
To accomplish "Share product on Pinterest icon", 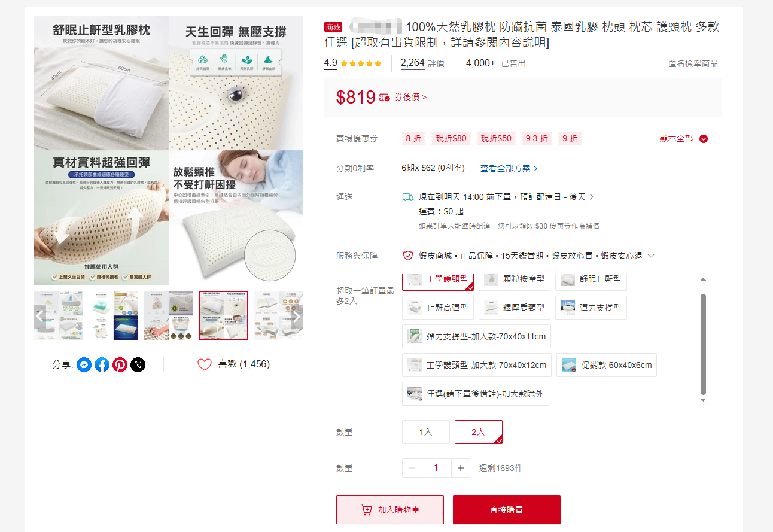I will pyautogui.click(x=120, y=364).
